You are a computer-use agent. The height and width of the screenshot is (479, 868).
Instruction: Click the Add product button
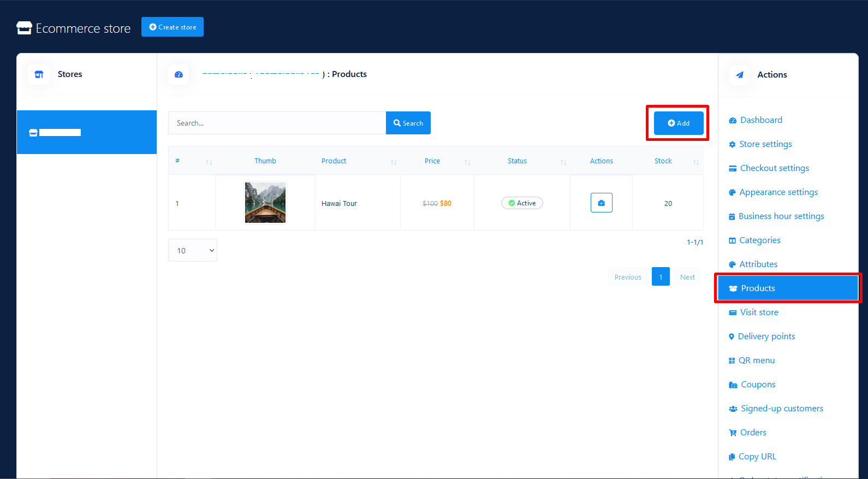click(678, 123)
